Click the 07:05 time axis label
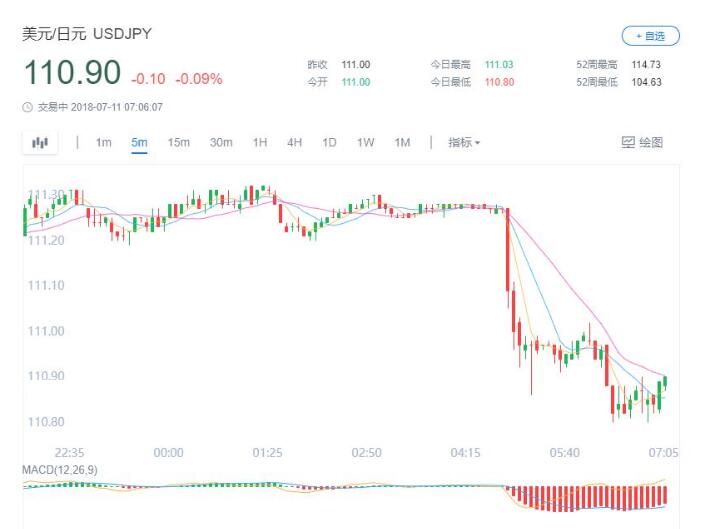Image resolution: width=706 pixels, height=529 pixels. pyautogui.click(x=663, y=453)
